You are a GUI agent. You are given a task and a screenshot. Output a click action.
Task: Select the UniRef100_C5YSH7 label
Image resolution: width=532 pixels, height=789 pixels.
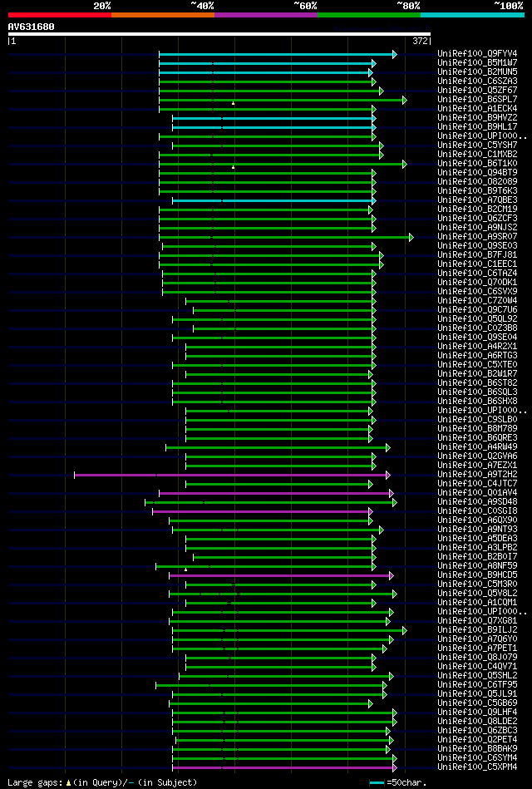[x=477, y=145]
